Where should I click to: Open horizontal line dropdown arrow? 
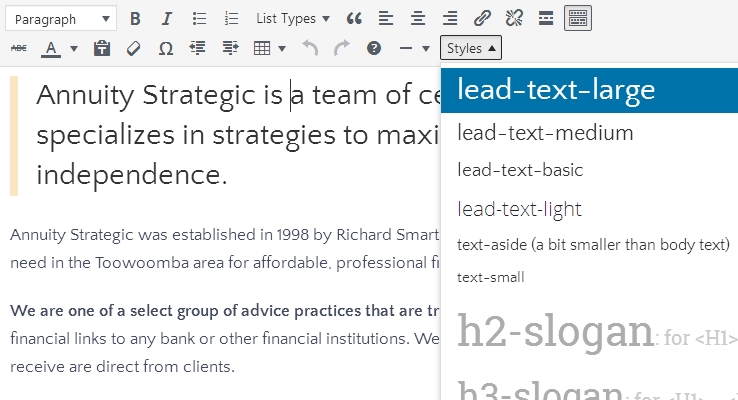click(x=426, y=48)
